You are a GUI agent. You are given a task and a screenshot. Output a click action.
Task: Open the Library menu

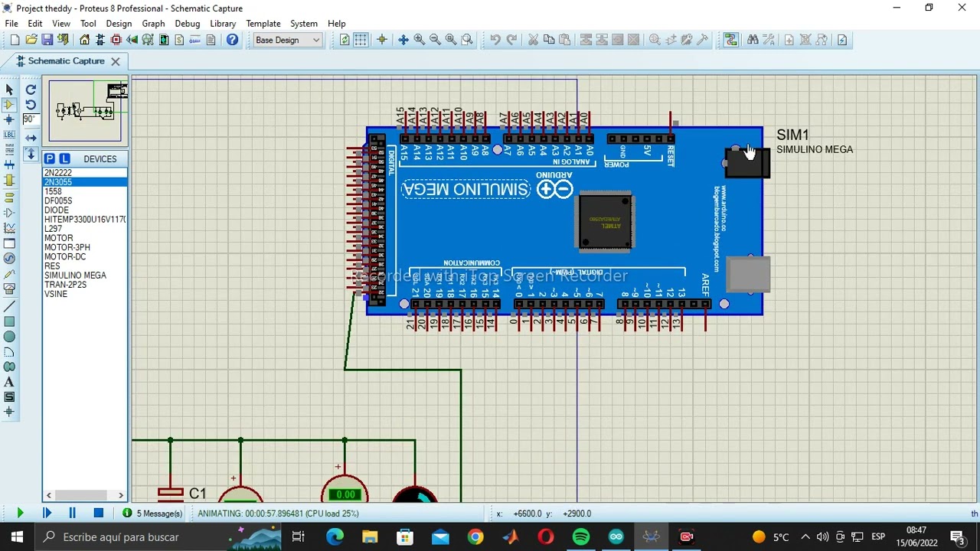click(x=223, y=24)
